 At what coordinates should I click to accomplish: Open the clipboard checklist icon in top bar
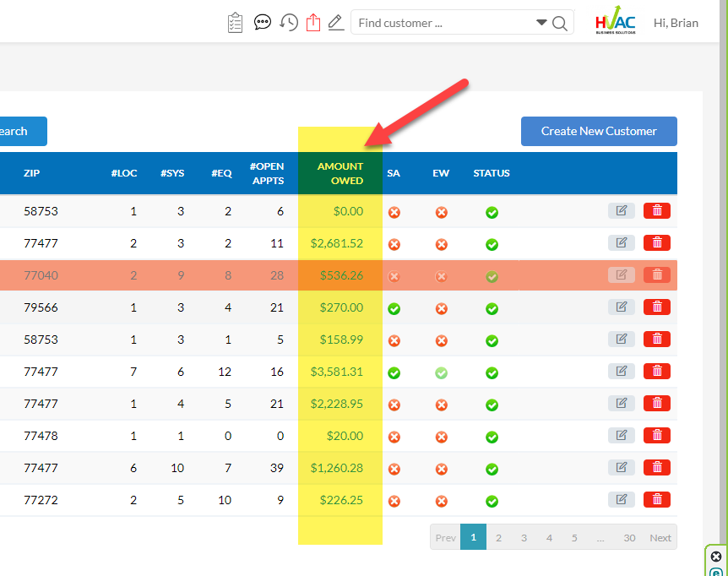tap(236, 23)
